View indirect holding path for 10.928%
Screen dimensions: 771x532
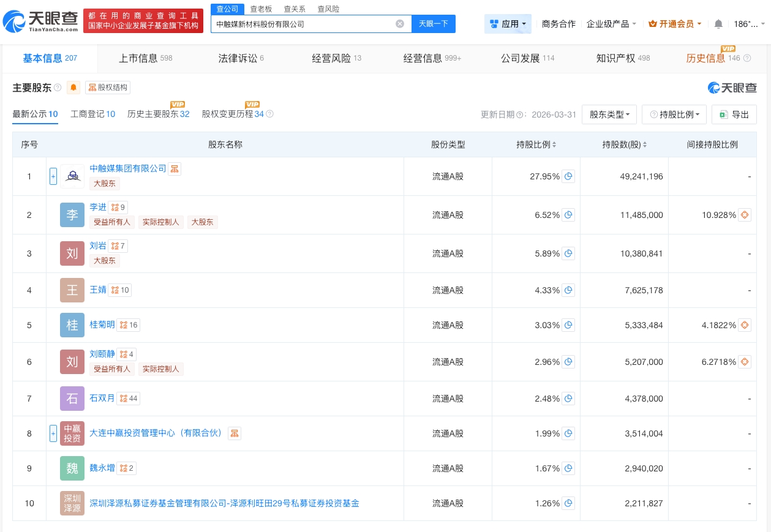[745, 215]
